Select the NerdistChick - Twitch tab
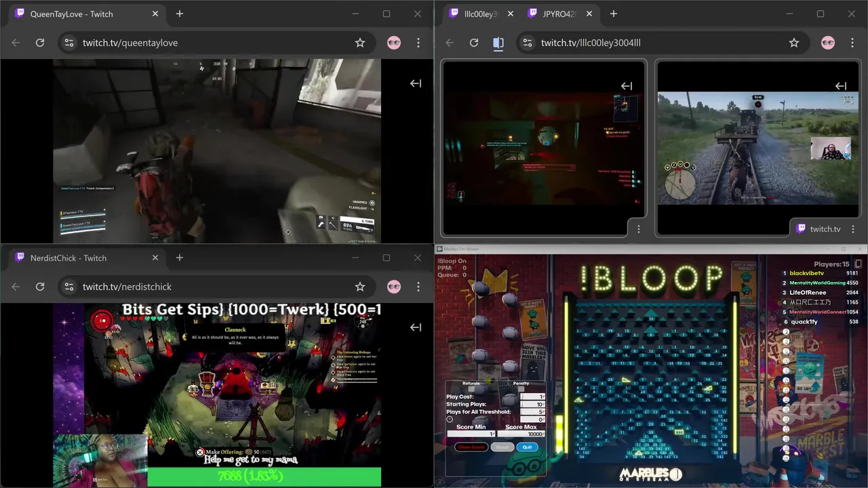Screen dimensions: 868x488 click(x=87, y=258)
